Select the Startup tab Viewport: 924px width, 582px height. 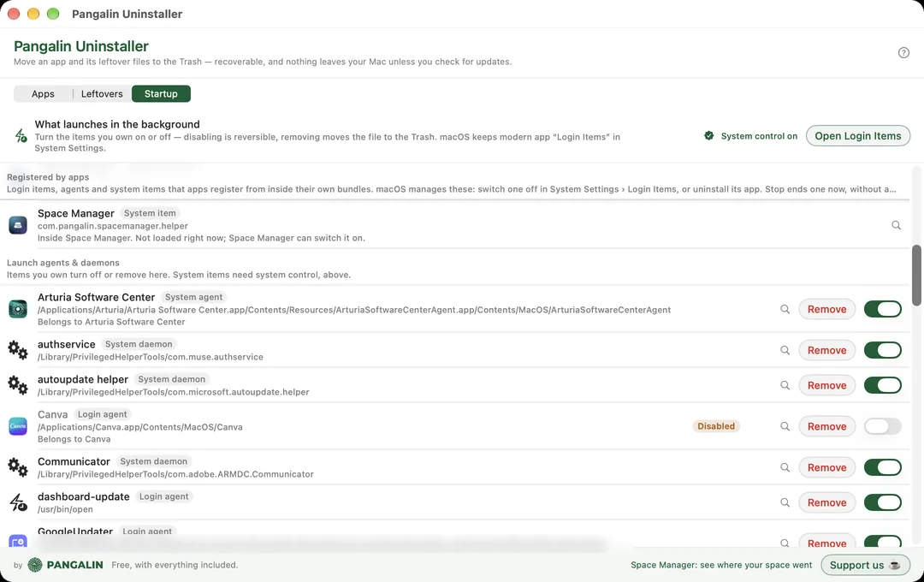(x=161, y=94)
